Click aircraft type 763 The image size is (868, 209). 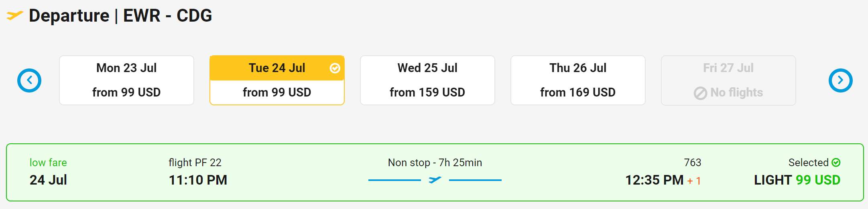692,163
